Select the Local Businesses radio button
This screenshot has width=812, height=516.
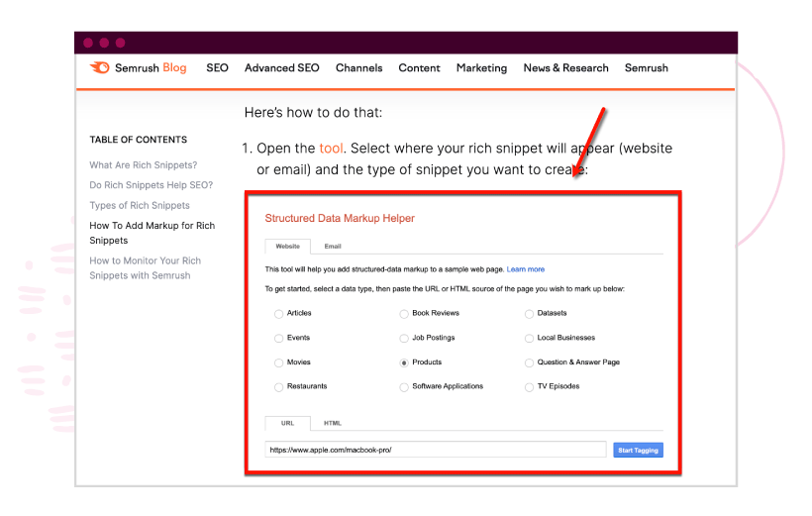tap(529, 339)
